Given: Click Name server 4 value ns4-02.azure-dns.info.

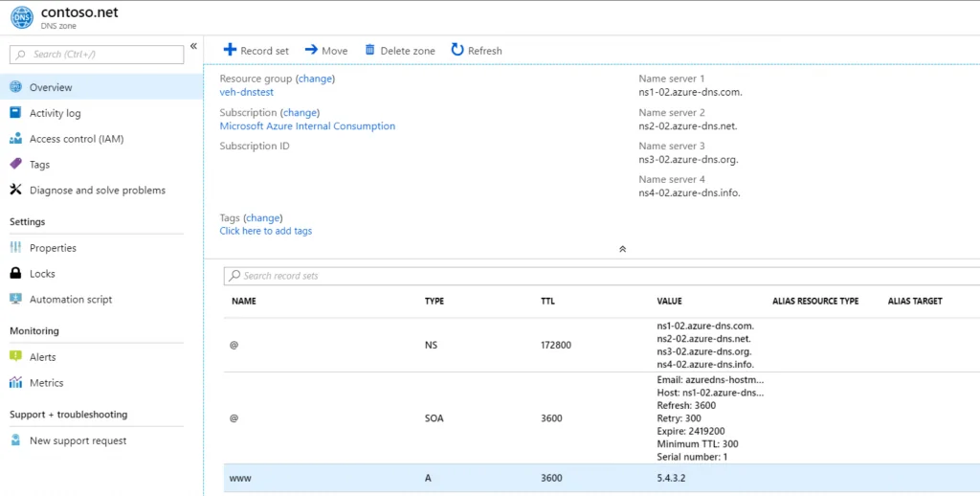Looking at the screenshot, I should pos(689,192).
